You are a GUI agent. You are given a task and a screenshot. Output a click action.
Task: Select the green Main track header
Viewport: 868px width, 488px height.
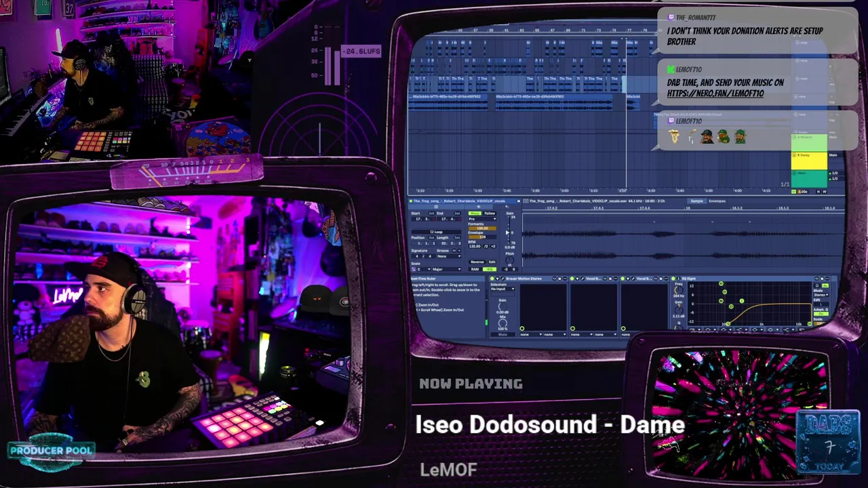coord(809,178)
